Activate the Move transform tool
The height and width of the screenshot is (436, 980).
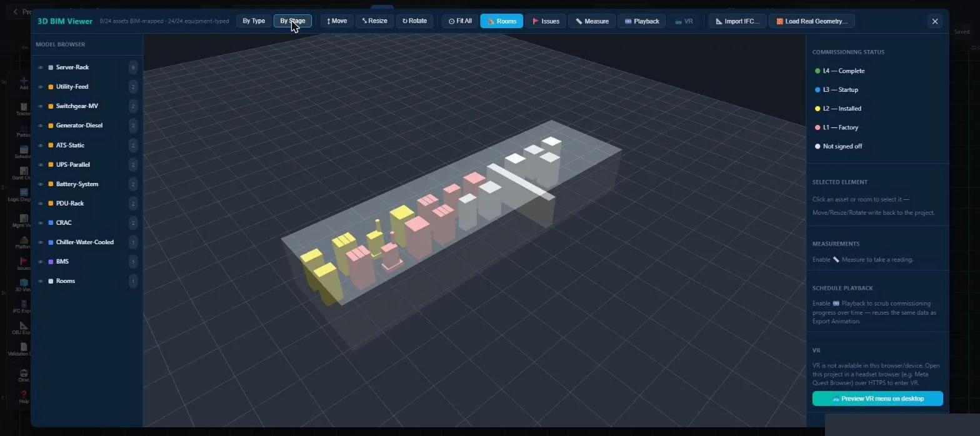pos(336,21)
